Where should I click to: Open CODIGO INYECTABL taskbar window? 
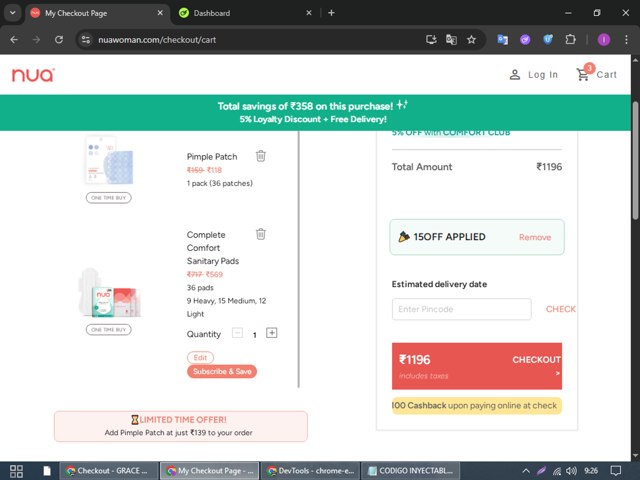click(411, 471)
